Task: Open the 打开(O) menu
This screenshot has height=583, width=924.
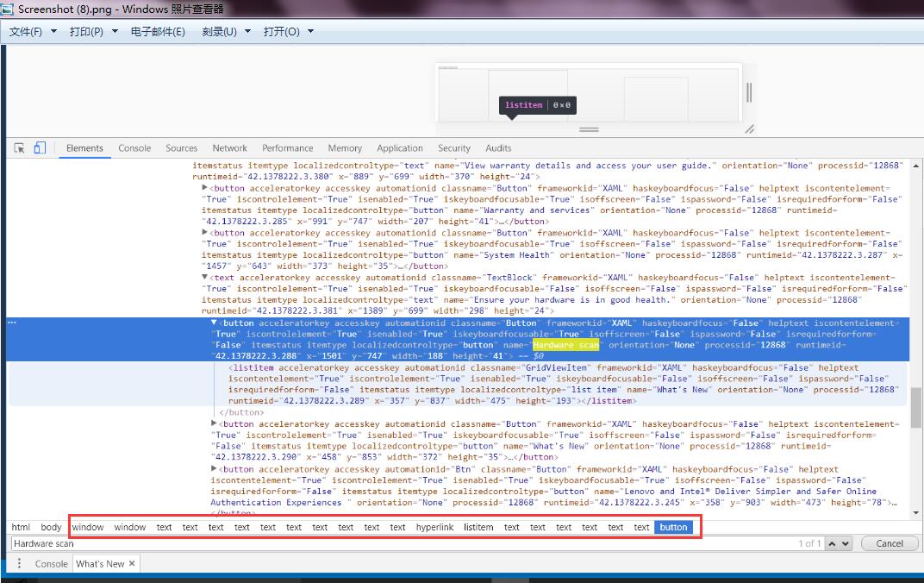Action: tap(282, 31)
